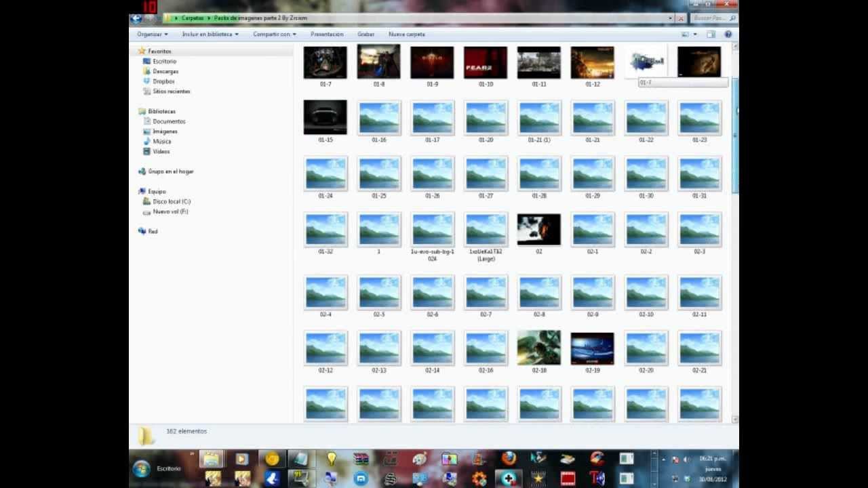Open Firefox from the taskbar
Viewport: 868px width, 488px height.
[x=509, y=459]
